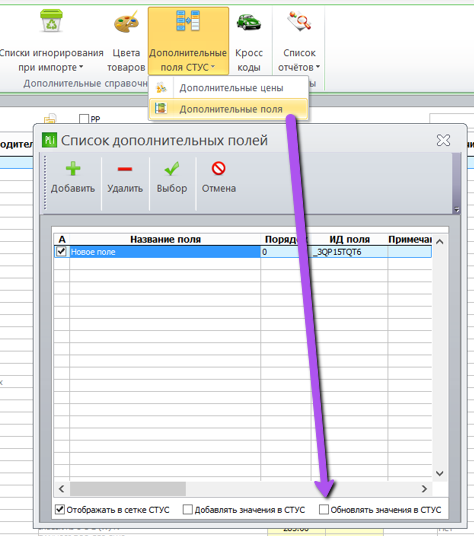Toggle Отображать в сетке СТУС checkbox
Image resolution: width=474 pixels, height=536 pixels.
[x=60, y=510]
